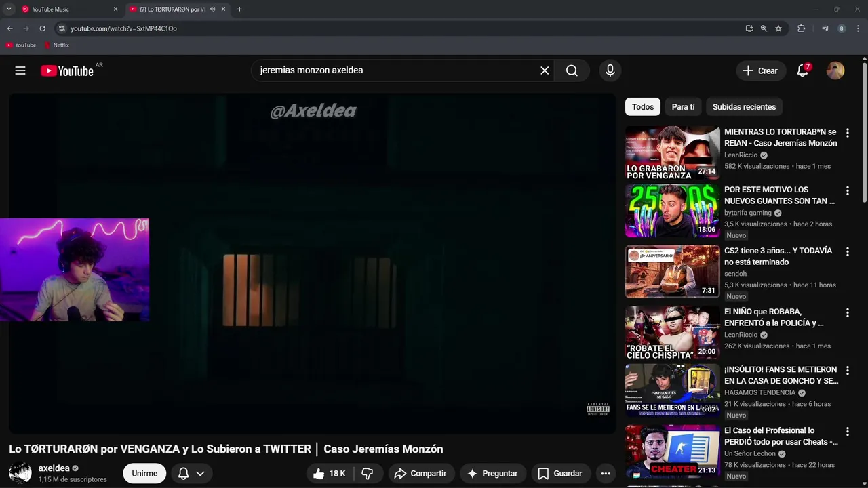Open the notifications bell
The height and width of the screenshot is (488, 868).
[803, 70]
